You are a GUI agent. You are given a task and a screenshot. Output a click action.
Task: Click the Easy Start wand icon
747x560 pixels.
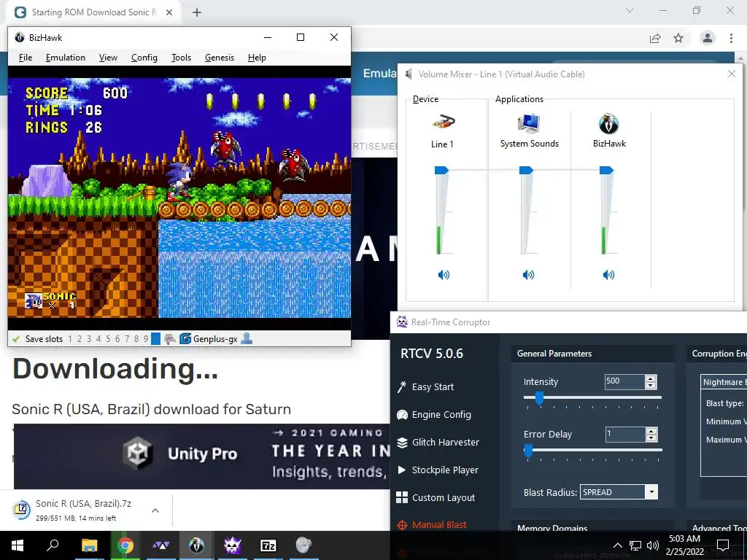tap(402, 386)
